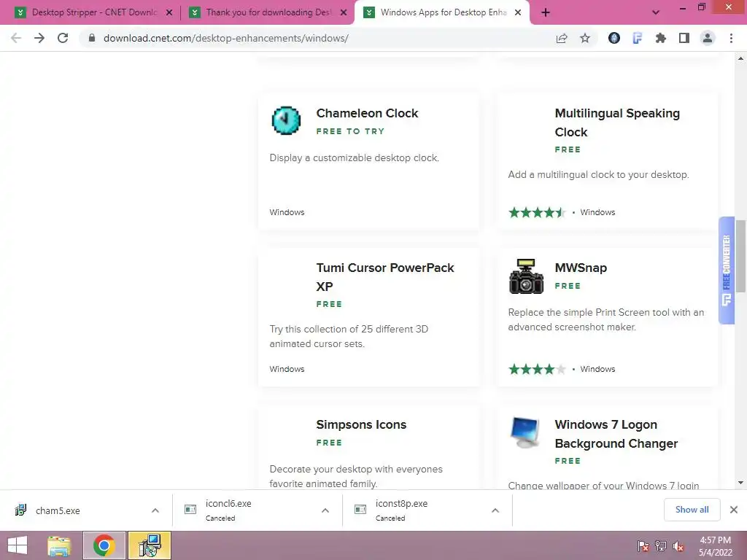The height and width of the screenshot is (560, 747).
Task: Open the extensions puzzle icon
Action: coord(660,38)
